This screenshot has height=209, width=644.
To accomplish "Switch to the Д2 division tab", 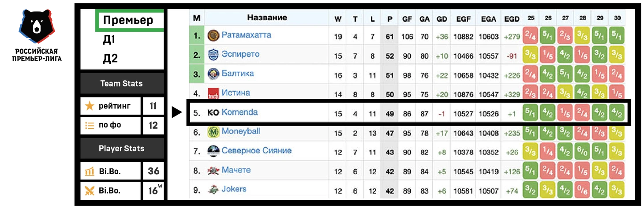I will 110,59.
